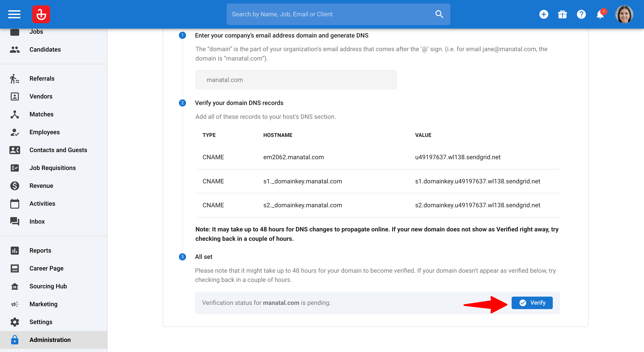Click the Career Page layout icon
The height and width of the screenshot is (352, 644).
click(15, 268)
